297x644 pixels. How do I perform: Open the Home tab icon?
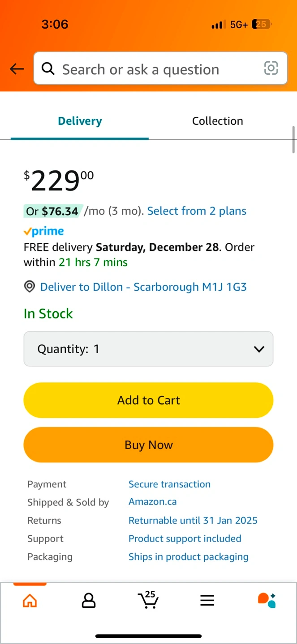pos(30,601)
